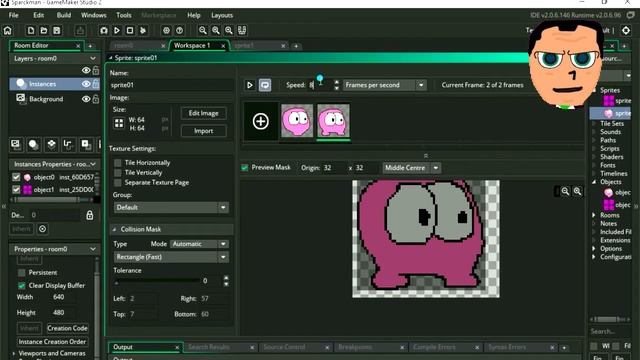Create new instance layer icon
This screenshot has height=360, width=640.
click(33, 144)
